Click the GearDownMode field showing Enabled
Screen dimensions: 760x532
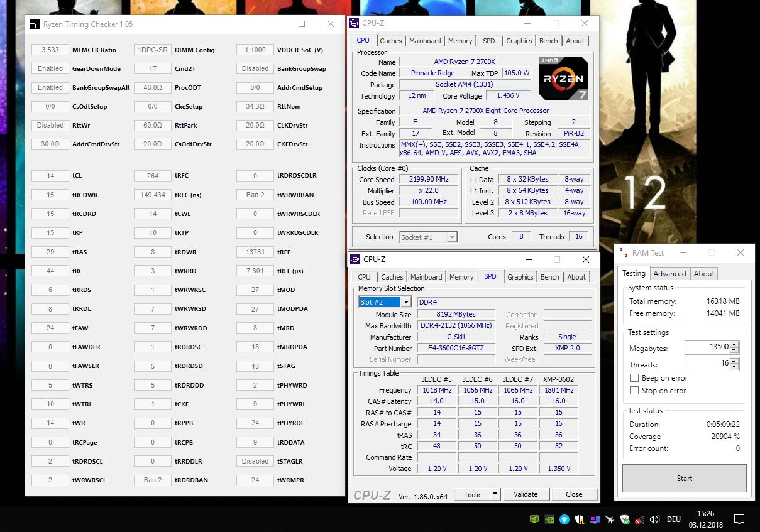(x=50, y=68)
